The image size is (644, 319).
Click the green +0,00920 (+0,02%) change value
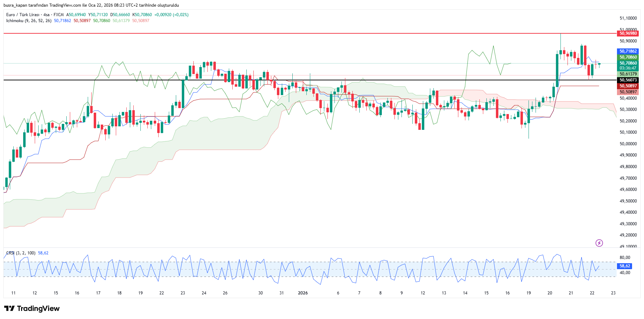click(171, 15)
